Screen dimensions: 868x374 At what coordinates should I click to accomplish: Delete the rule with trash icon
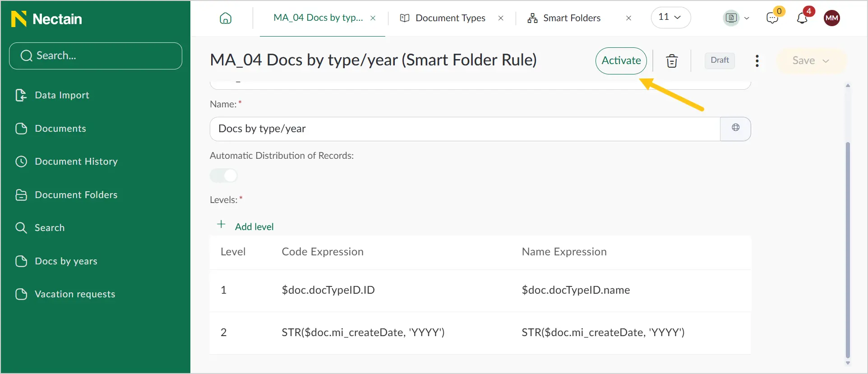point(672,60)
